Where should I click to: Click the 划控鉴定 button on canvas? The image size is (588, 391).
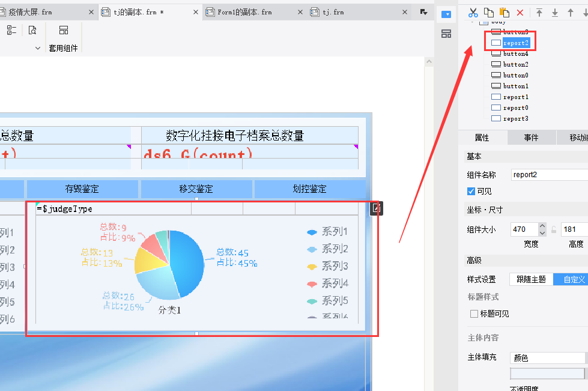click(x=310, y=189)
